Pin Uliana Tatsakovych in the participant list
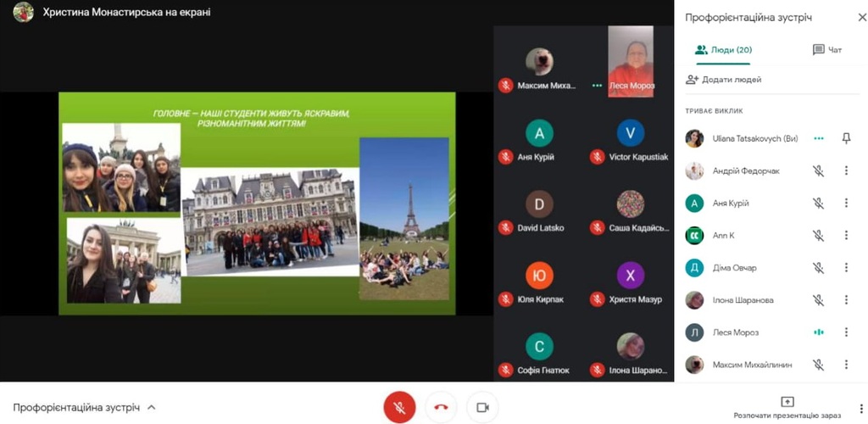 coord(846,138)
